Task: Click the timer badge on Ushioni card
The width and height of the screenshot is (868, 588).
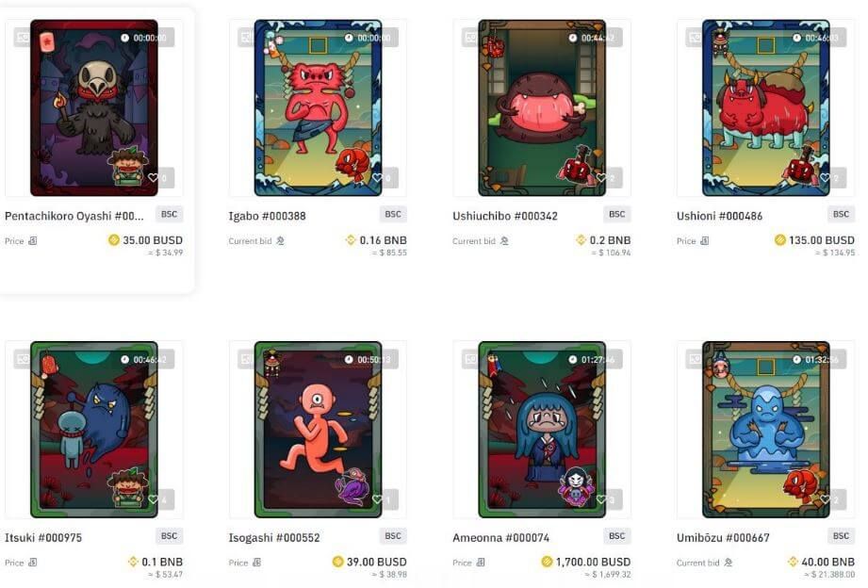Action: 818,38
